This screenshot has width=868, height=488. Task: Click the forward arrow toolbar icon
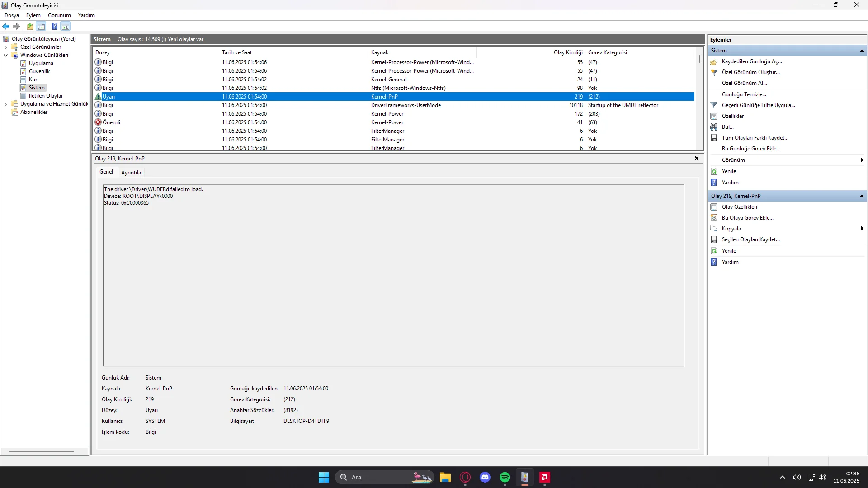coord(16,26)
